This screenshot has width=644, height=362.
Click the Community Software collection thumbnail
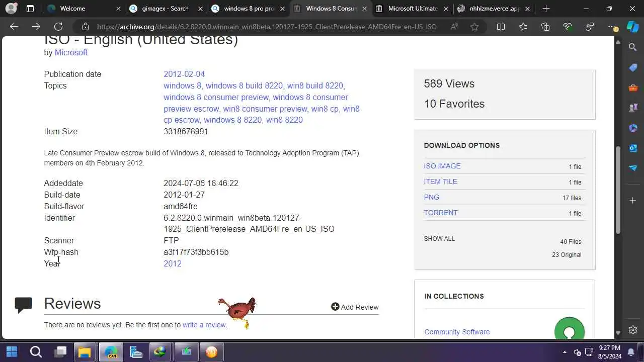coord(570,328)
